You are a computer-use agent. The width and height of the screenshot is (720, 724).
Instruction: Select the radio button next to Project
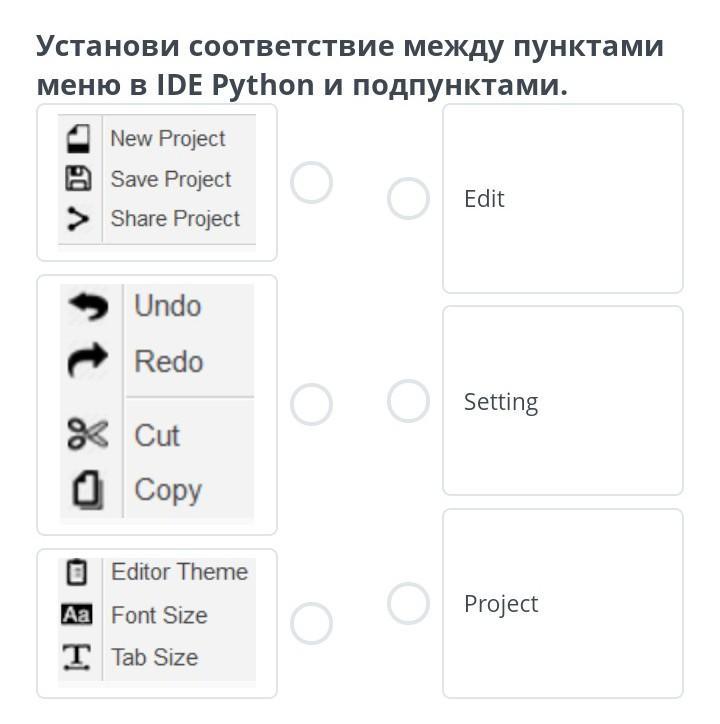(408, 603)
